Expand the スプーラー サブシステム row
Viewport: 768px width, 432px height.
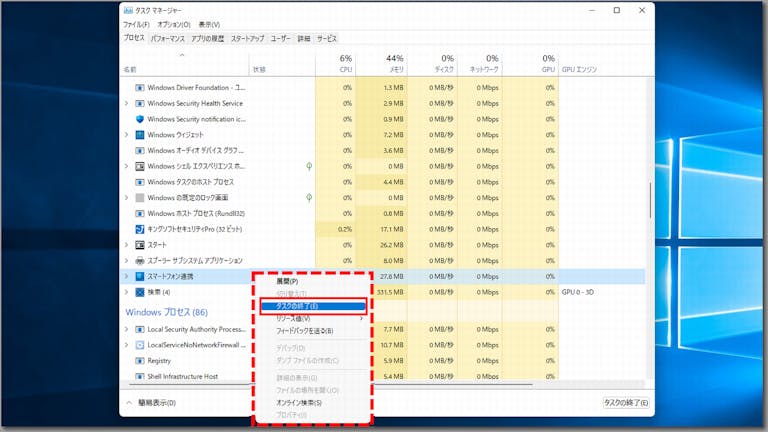(x=126, y=261)
